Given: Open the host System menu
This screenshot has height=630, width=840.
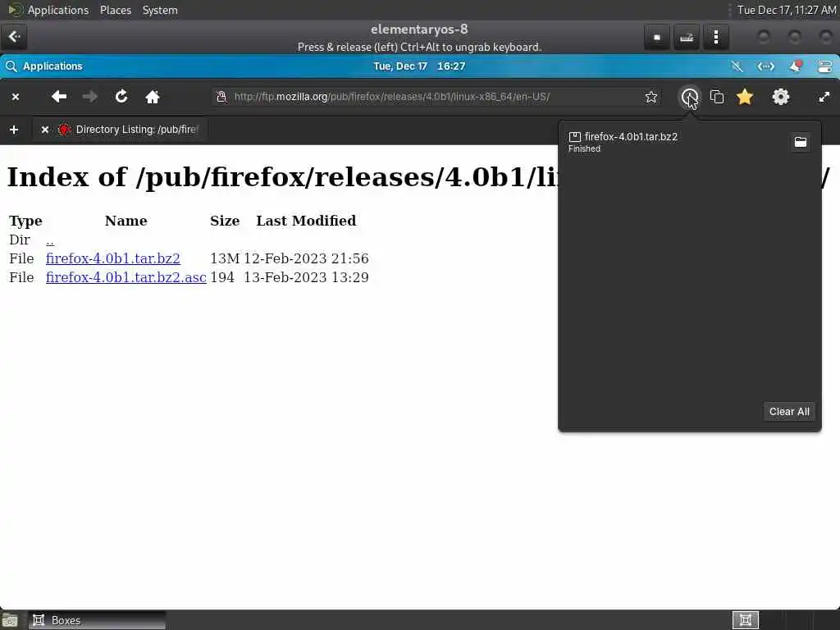Looking at the screenshot, I should [160, 10].
